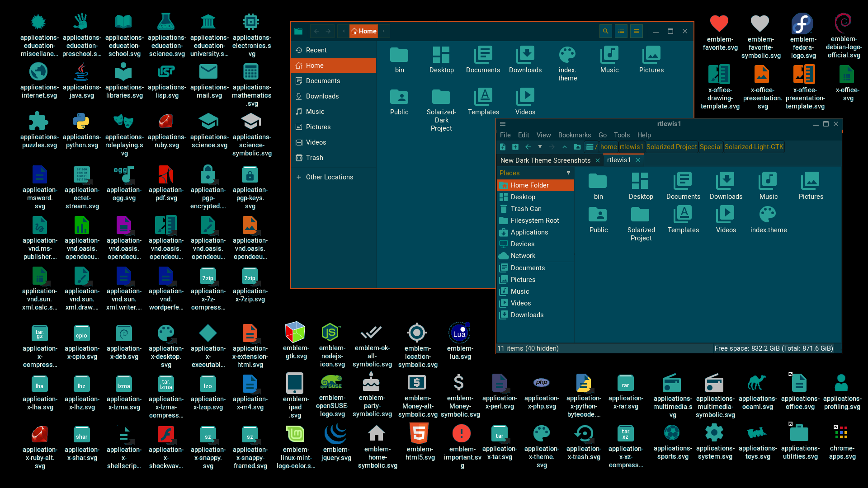The height and width of the screenshot is (488, 868).
Task: Select Documents in Nautilus sidebar
Action: [x=334, y=81]
